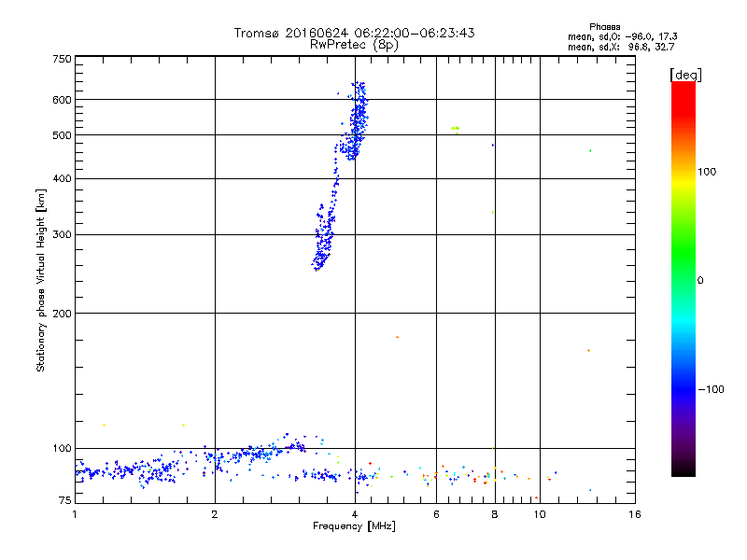The width and height of the screenshot is (747, 560).
Task: Click the colorbar's green zero-degree region
Action: (x=684, y=279)
